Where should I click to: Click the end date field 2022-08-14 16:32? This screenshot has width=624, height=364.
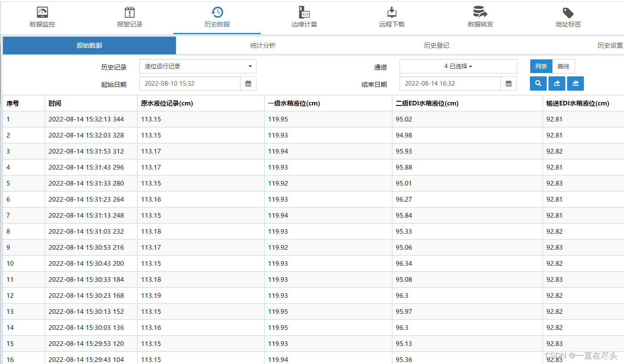(450, 84)
